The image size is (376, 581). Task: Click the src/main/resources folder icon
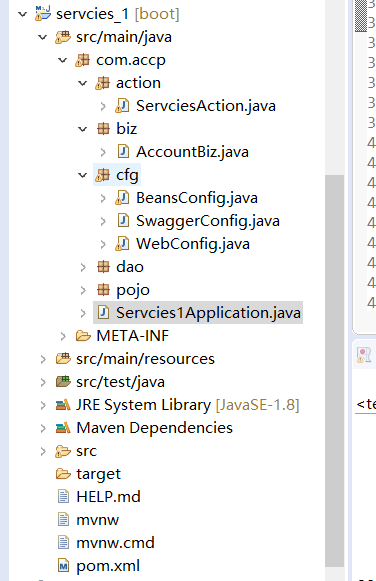tap(63, 359)
